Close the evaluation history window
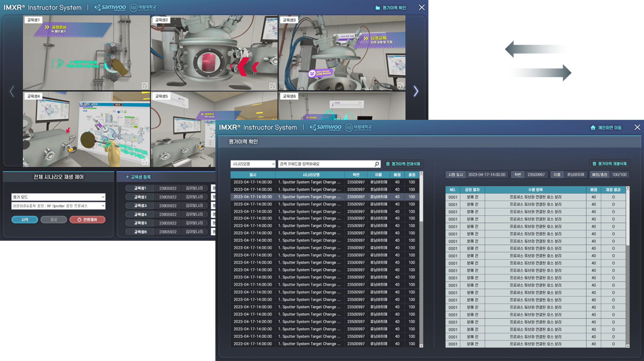Image resolution: width=644 pixels, height=361 pixels. (637, 127)
